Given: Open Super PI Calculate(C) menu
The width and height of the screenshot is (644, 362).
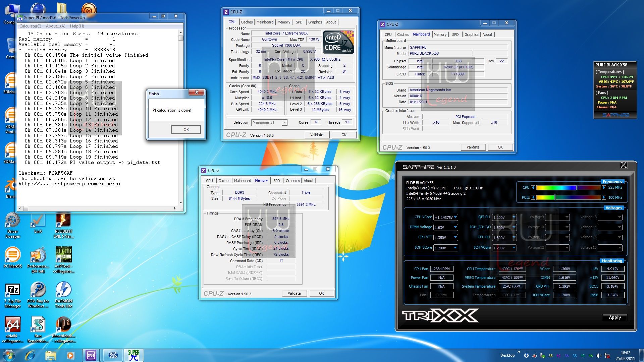Looking at the screenshot, I should 30,26.
